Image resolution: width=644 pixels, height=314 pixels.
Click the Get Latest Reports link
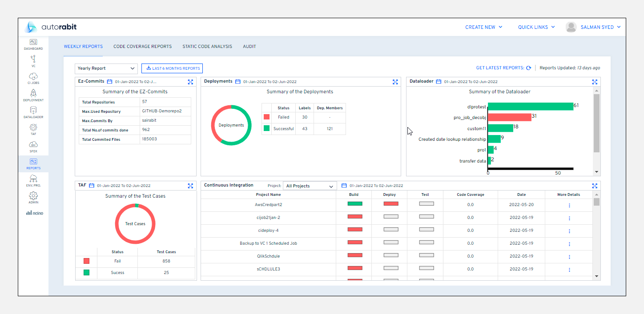[x=500, y=68]
